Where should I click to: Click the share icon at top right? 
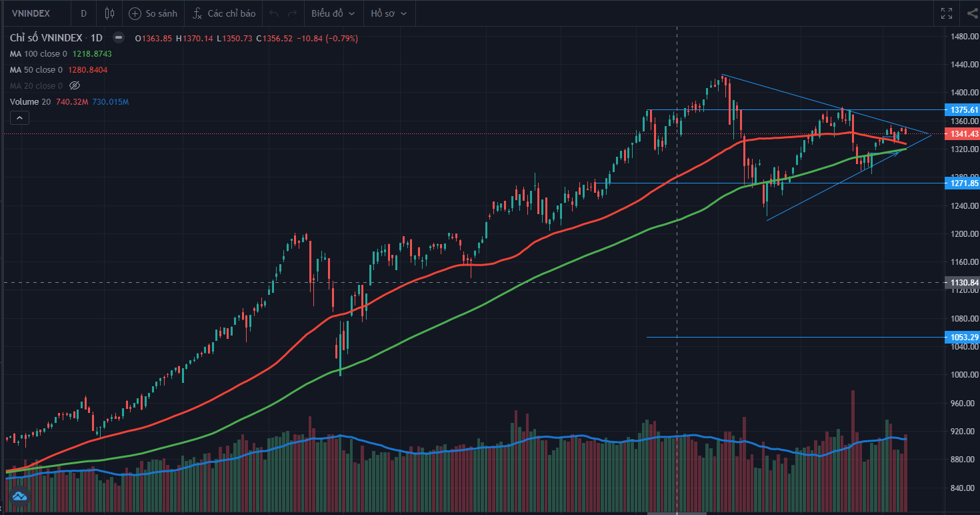(972, 13)
